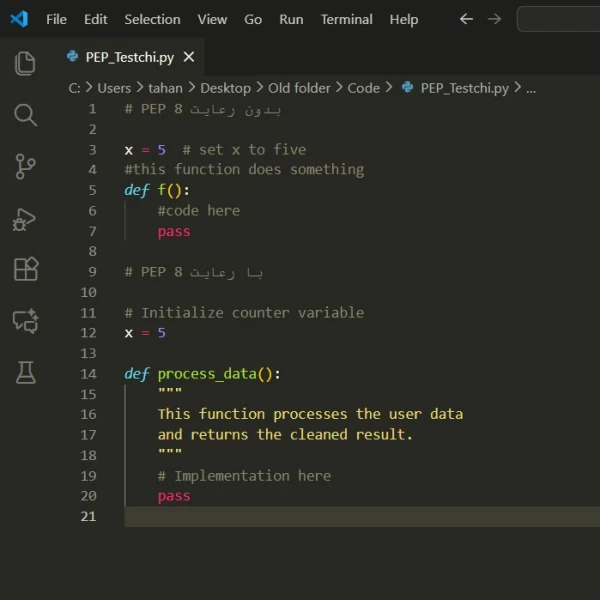Screen dimensions: 600x600
Task: Close the PEP_Testchi.py tab
Action: [189, 57]
